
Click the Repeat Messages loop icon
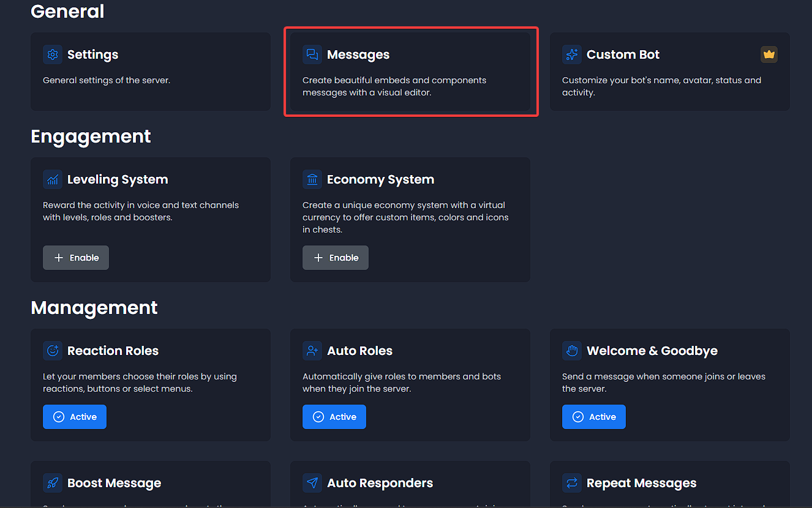pyautogui.click(x=572, y=483)
